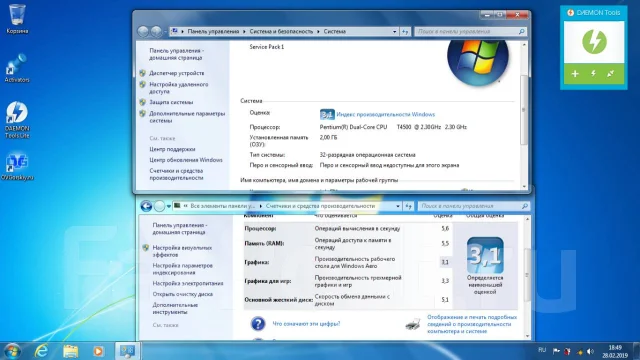Click the printer icon beside print details link
The height and width of the screenshot is (360, 640).
coord(413,324)
